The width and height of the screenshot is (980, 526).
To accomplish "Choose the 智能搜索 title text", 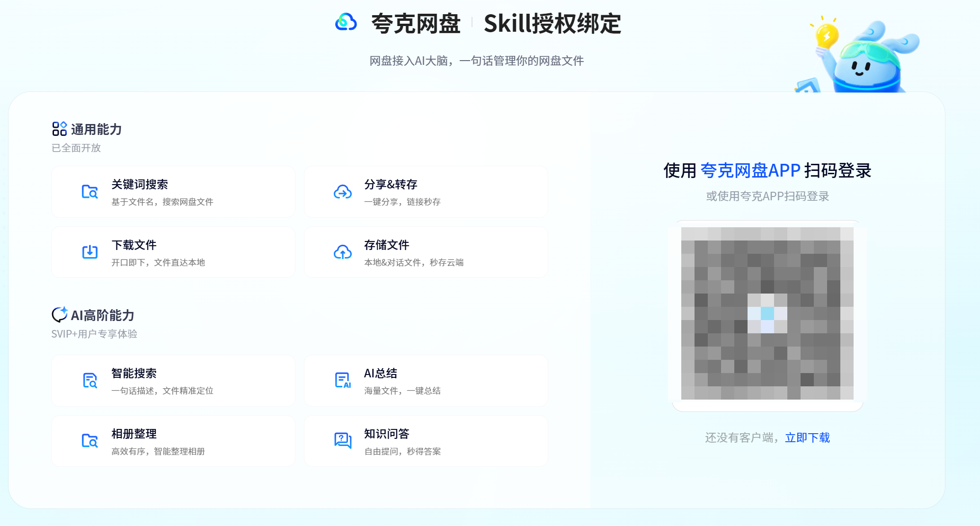I will point(134,373).
